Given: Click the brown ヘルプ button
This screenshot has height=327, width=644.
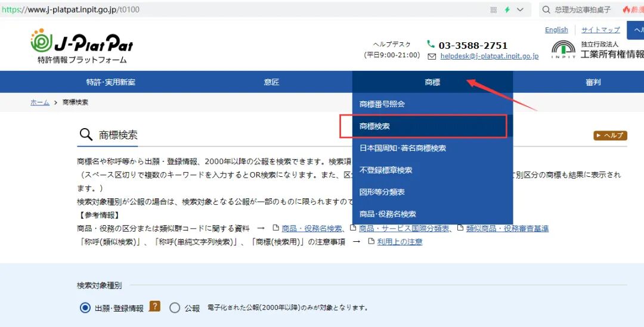Looking at the screenshot, I should click(610, 135).
